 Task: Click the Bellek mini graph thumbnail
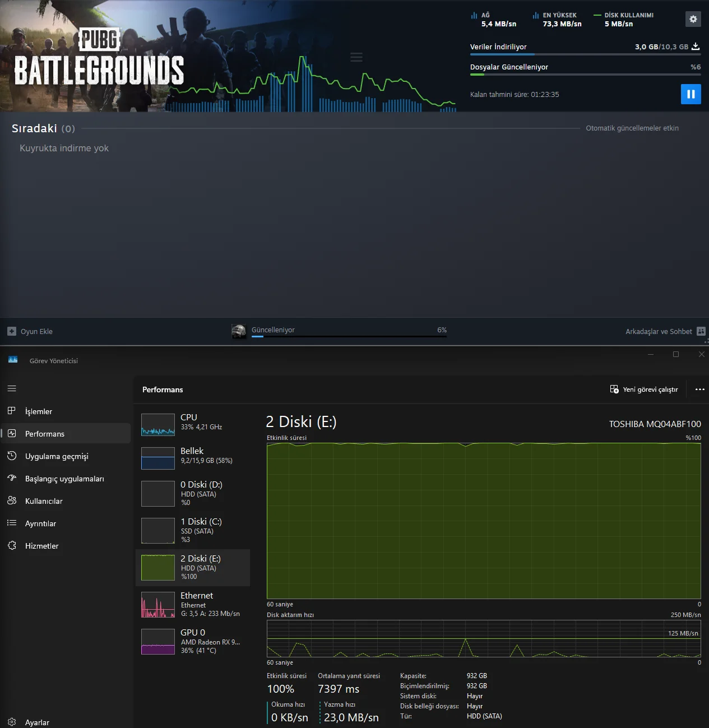click(x=158, y=458)
